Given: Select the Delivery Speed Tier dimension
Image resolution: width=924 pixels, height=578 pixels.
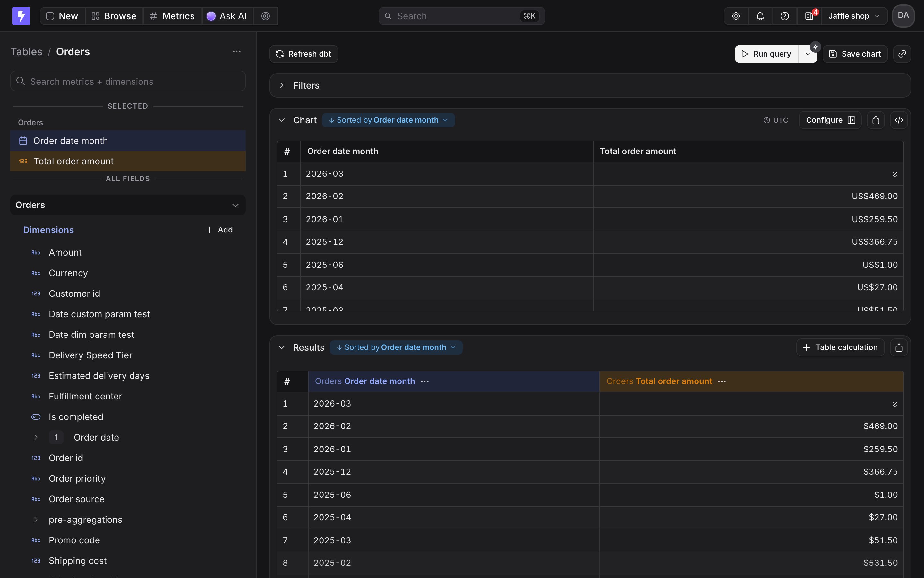Looking at the screenshot, I should coord(128,355).
